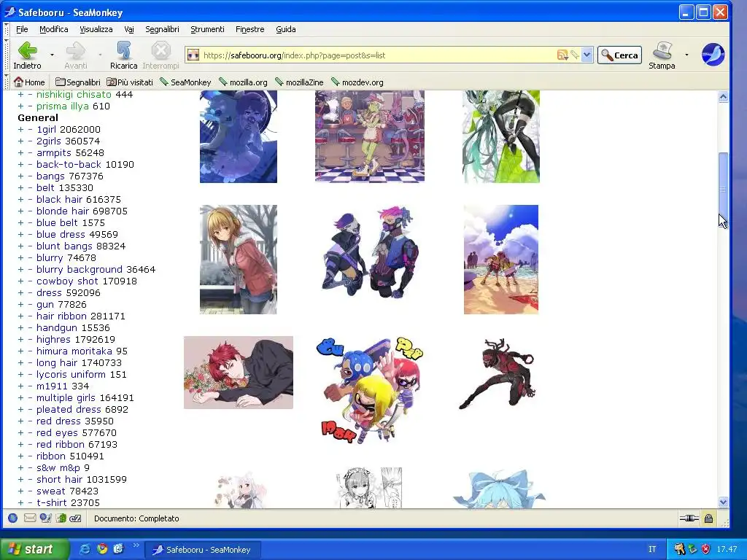
Task: Open the mozilla.org bookmark
Action: [243, 82]
